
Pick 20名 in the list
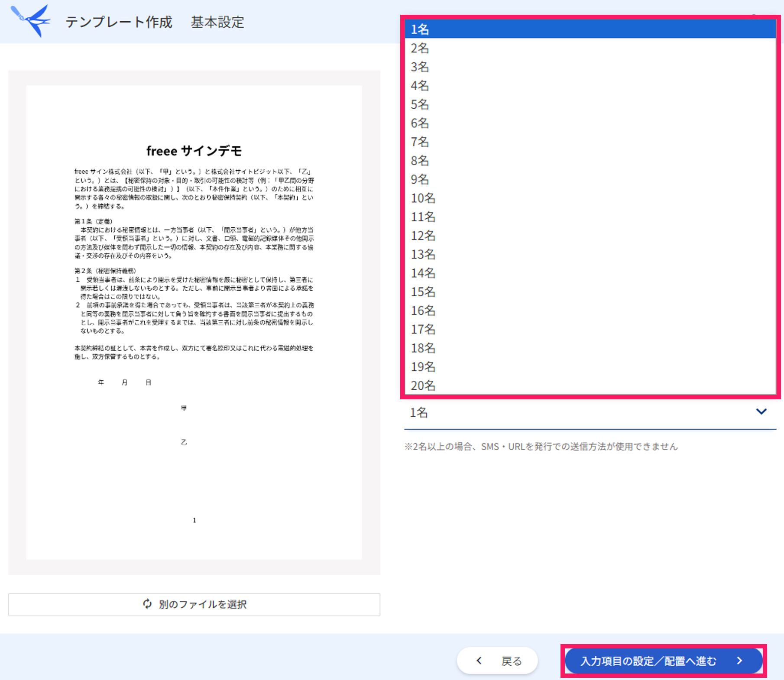(590, 385)
